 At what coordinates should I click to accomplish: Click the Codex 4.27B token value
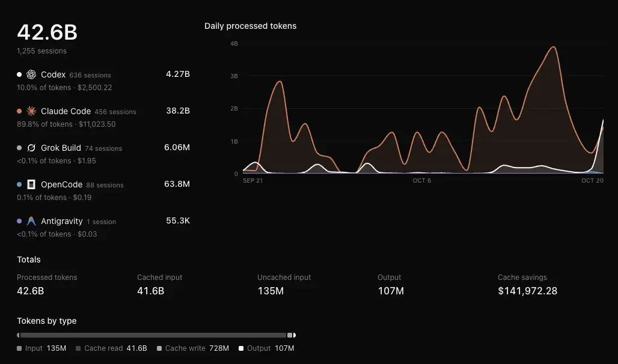pyautogui.click(x=178, y=74)
